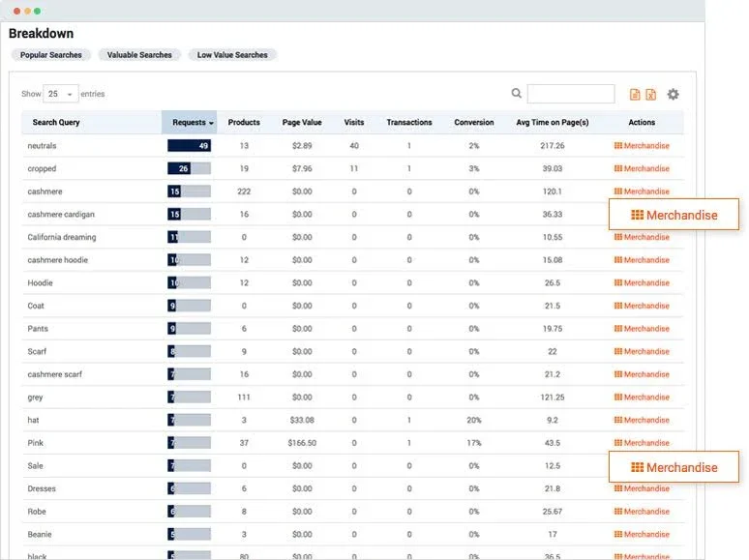The image size is (749, 560).
Task: Open the Popular Searches tab
Action: click(50, 55)
